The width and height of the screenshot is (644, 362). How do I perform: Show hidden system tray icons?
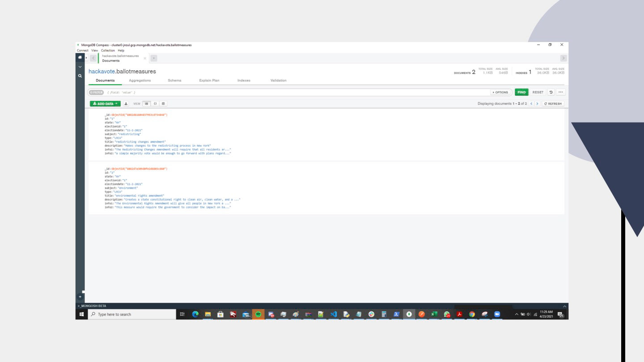pos(517,315)
